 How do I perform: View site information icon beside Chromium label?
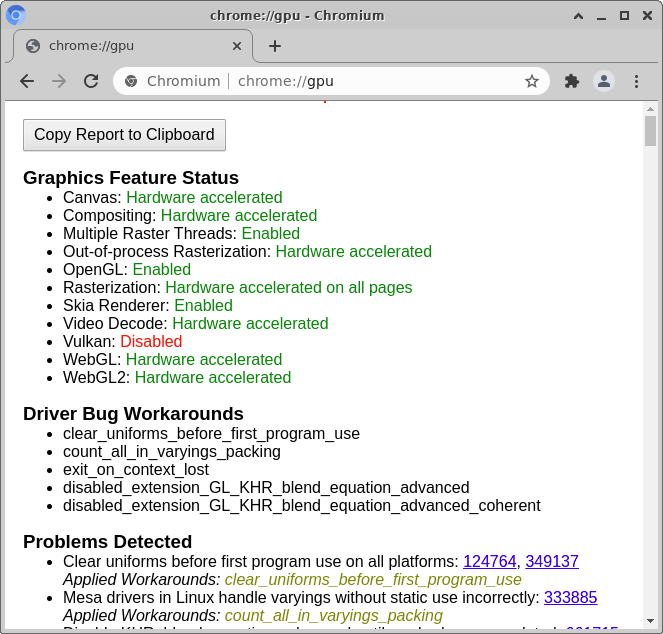pyautogui.click(x=131, y=81)
